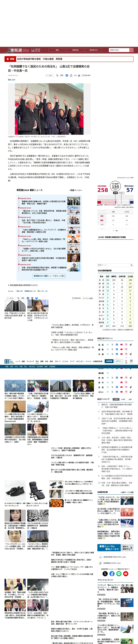Open 維新 party Facebook account icon

pyautogui.click(x=117, y=349)
